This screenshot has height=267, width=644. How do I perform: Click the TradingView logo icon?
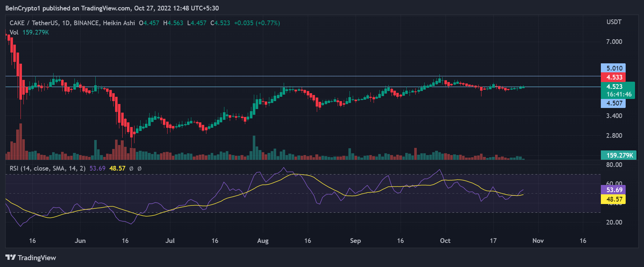[10, 258]
